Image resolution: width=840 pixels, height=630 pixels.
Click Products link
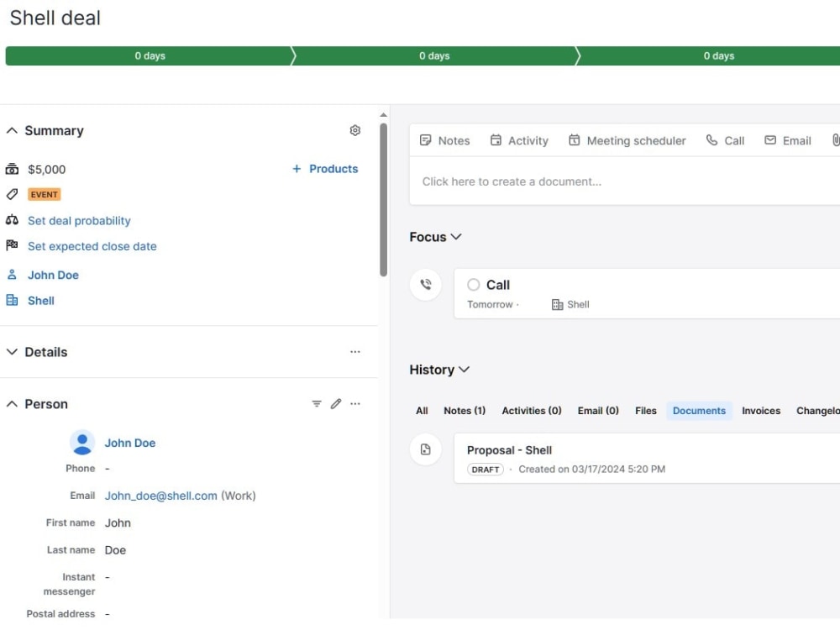[333, 169]
